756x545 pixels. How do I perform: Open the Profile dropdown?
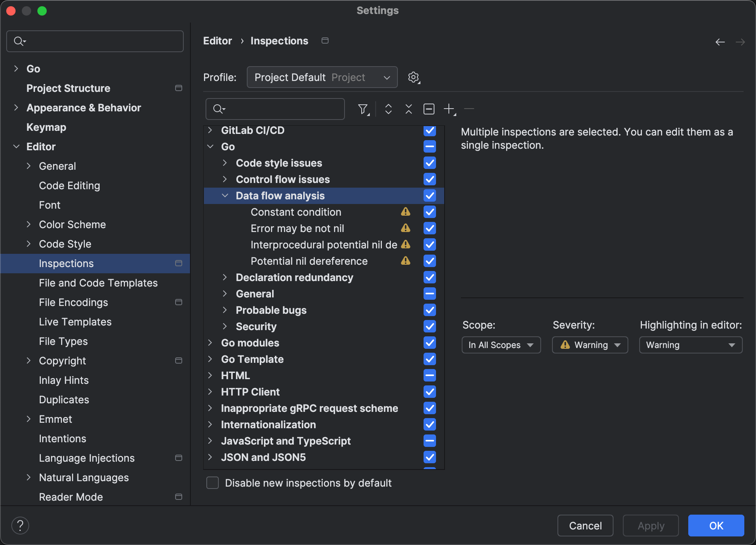pos(322,77)
